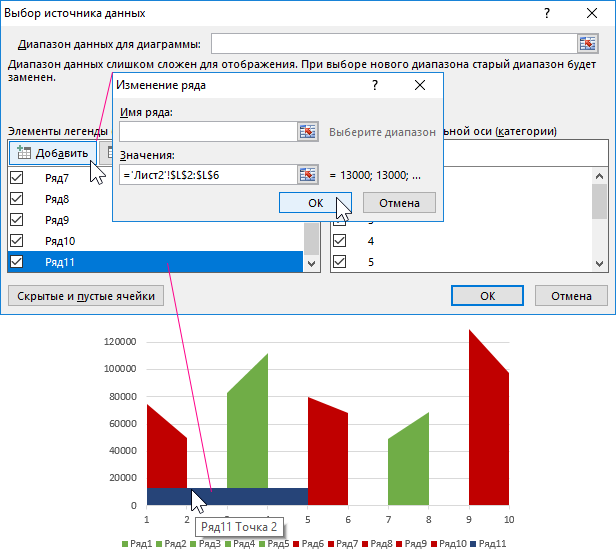Viewport: 616px width, 553px height.
Task: Click OK in Изменение ряда dialog
Action: (x=315, y=202)
